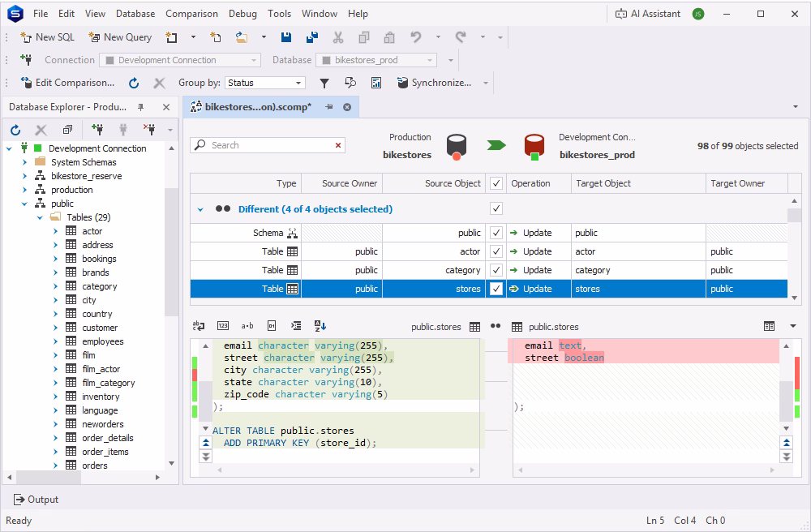The image size is (811, 532).
Task: Click Edit Comparison button
Action: 67,83
